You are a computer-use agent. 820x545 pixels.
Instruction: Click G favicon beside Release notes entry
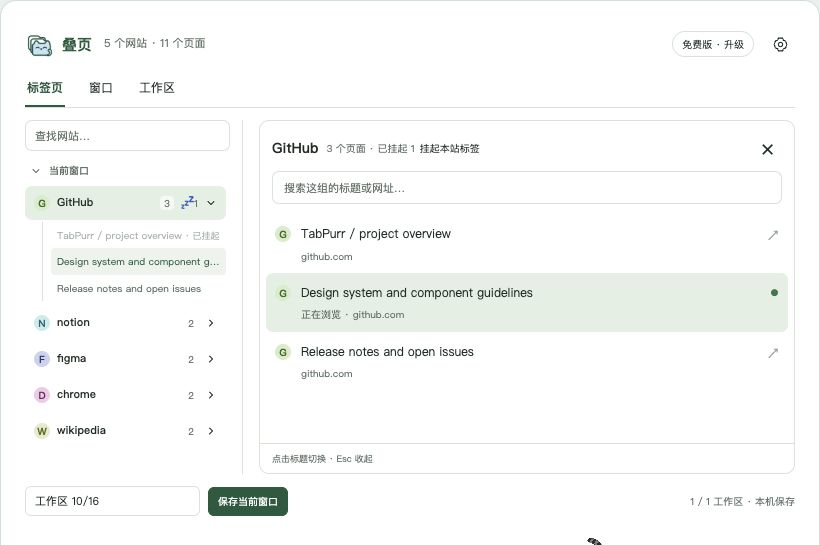pyautogui.click(x=283, y=353)
